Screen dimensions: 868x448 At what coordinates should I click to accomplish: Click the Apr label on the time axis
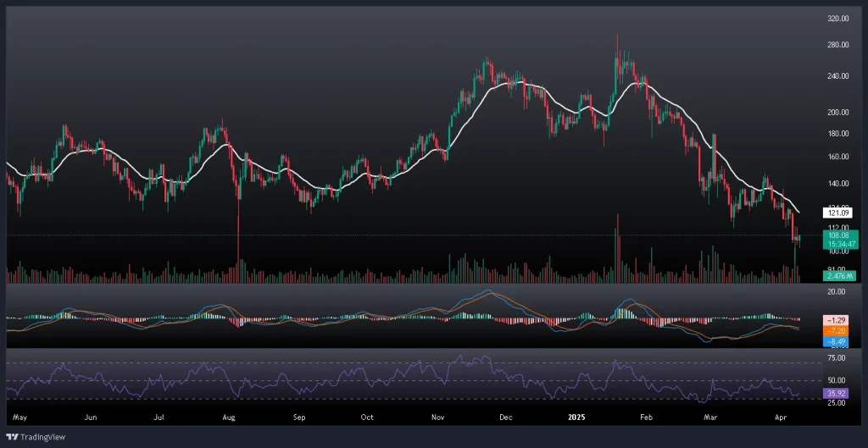click(780, 418)
